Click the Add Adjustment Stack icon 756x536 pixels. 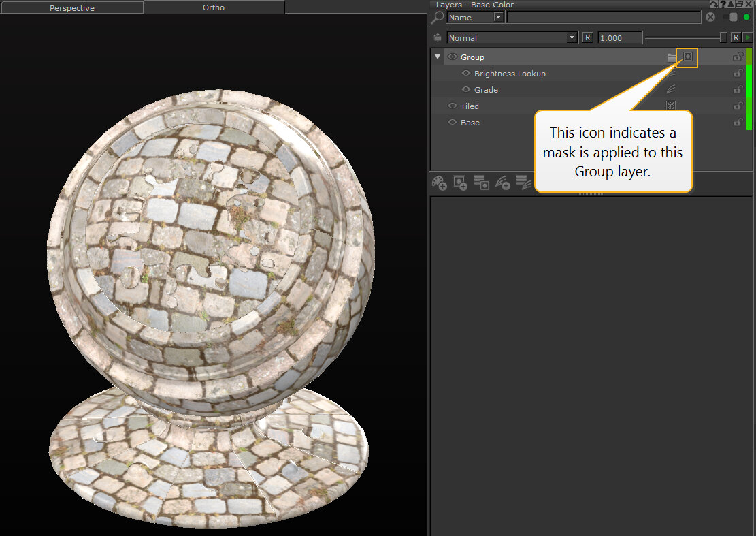[x=523, y=183]
